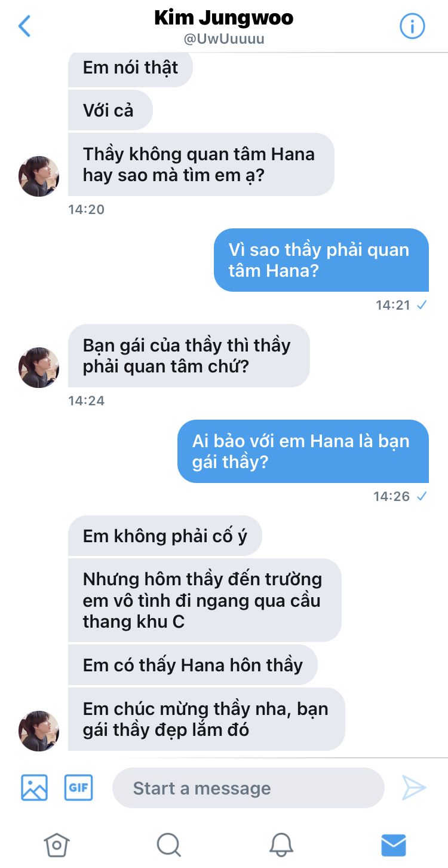Screen dimensions: 448x868
Task: Tap Kim Jungwoo title name
Action: click(224, 17)
